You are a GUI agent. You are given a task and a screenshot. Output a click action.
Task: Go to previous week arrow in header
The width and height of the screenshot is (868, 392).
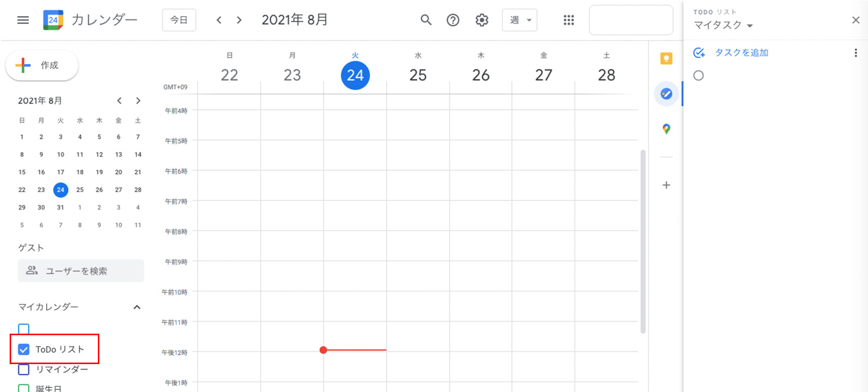pos(219,20)
